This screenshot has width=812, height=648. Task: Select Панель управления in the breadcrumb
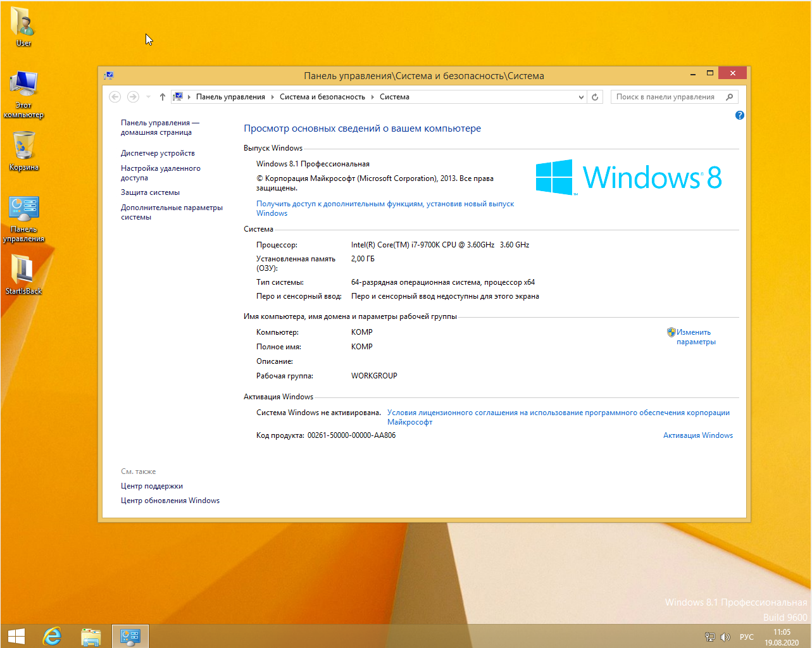[230, 97]
